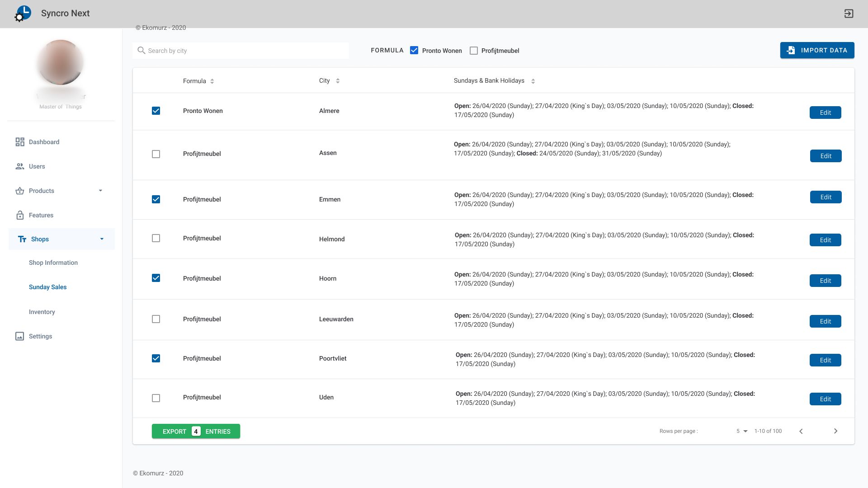The width and height of the screenshot is (868, 488).
Task: Click the Users people icon
Action: click(20, 166)
